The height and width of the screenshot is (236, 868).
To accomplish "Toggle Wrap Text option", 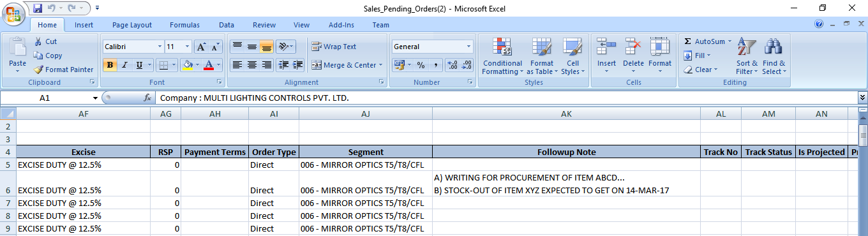I will pos(334,47).
